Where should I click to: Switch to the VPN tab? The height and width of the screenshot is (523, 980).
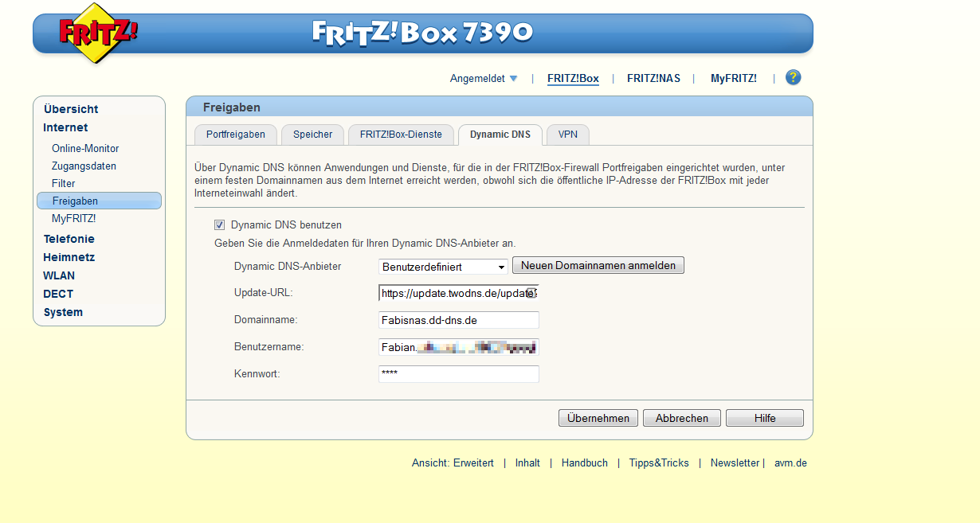[x=568, y=135]
